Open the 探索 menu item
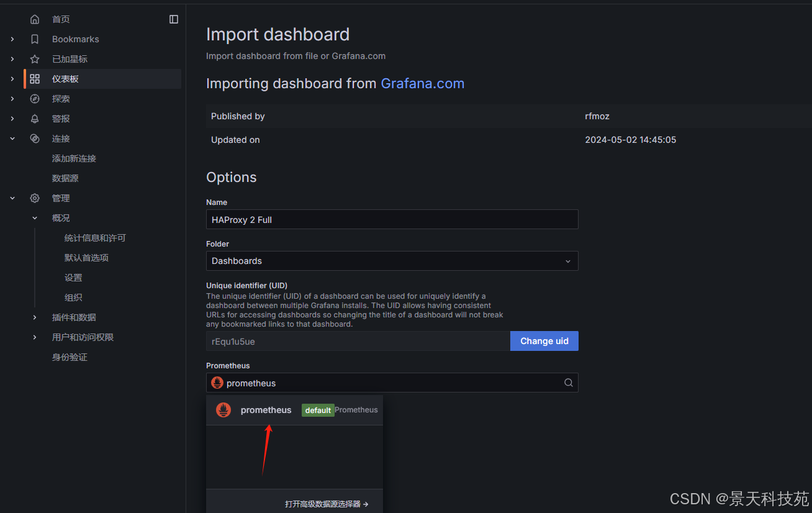Viewport: 812px width, 513px height. point(61,99)
